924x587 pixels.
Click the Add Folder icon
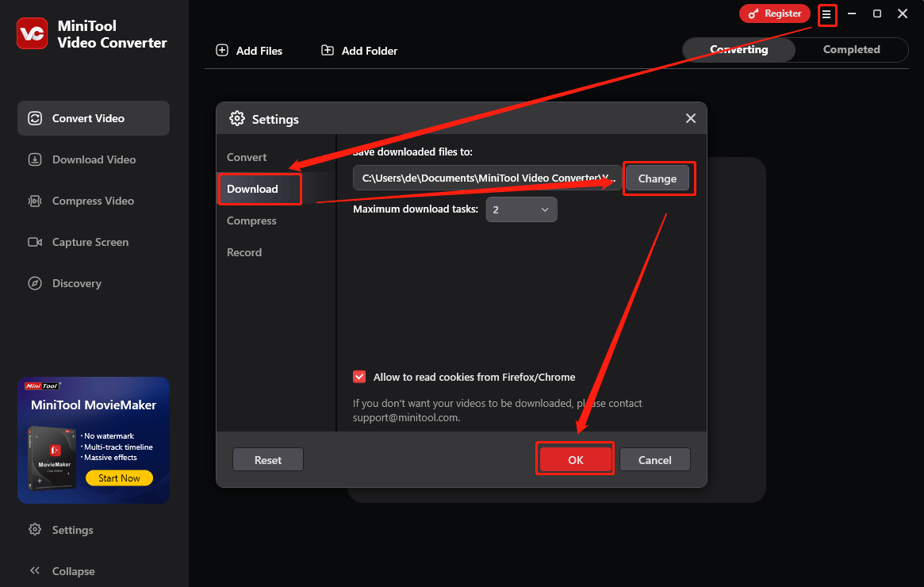click(327, 50)
